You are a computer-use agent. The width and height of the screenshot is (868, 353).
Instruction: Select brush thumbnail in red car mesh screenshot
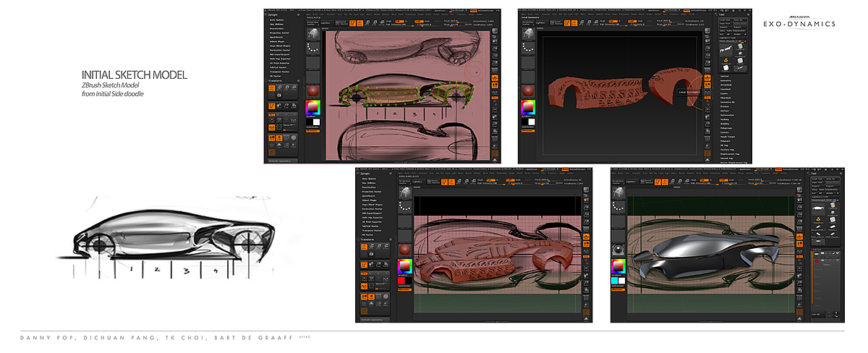point(406,193)
